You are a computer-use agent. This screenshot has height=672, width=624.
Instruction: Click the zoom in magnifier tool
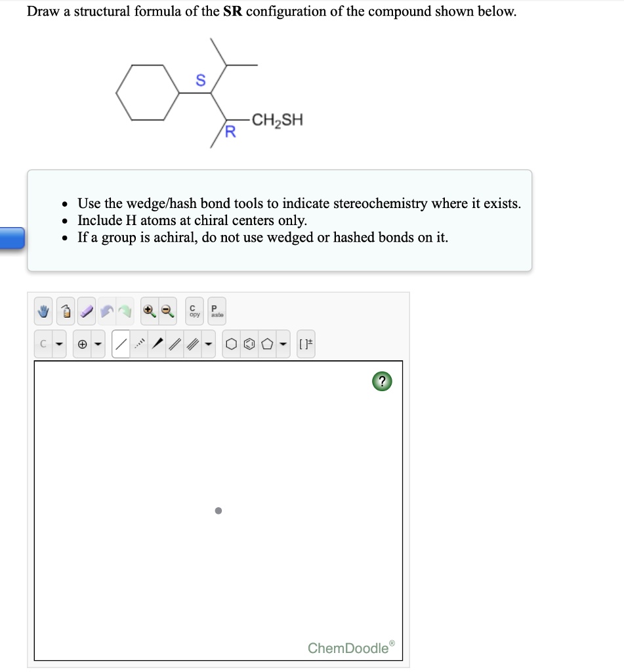148,310
